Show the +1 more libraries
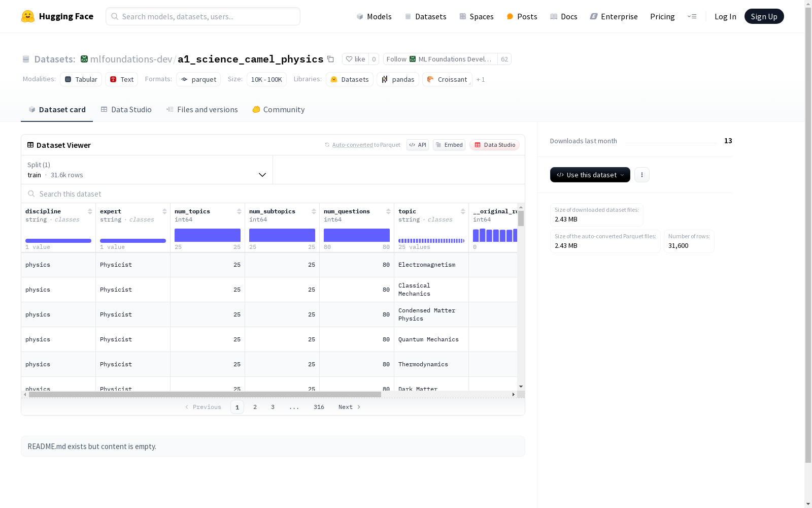Viewport: 812px width, 508px height. [x=481, y=79]
